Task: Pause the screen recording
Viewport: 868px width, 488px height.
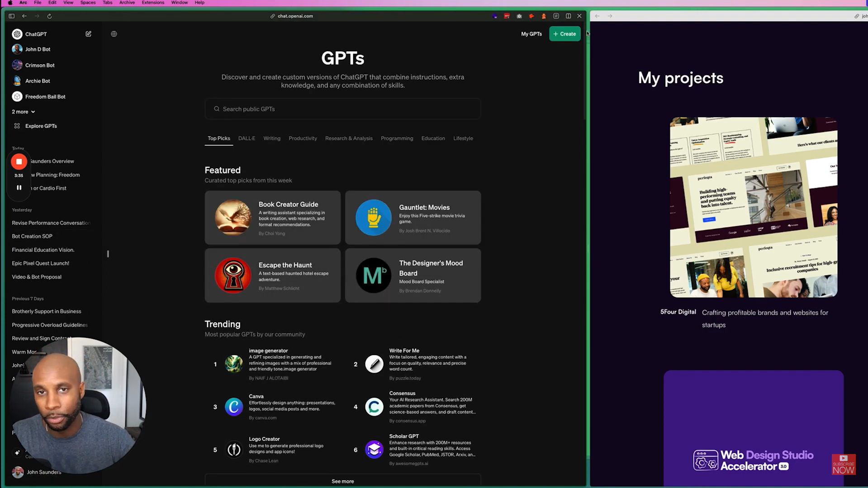Action: (19, 188)
